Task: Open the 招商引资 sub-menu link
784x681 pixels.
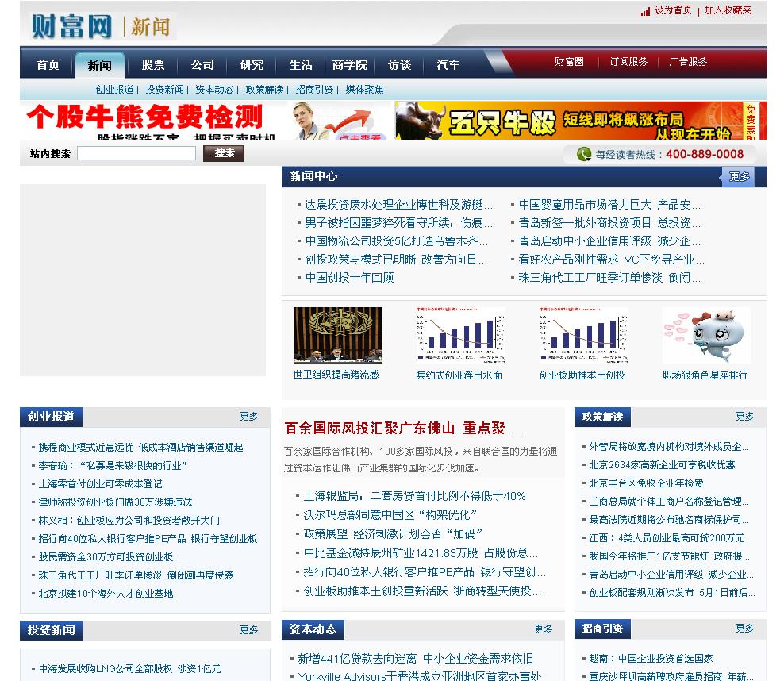Action: [314, 90]
